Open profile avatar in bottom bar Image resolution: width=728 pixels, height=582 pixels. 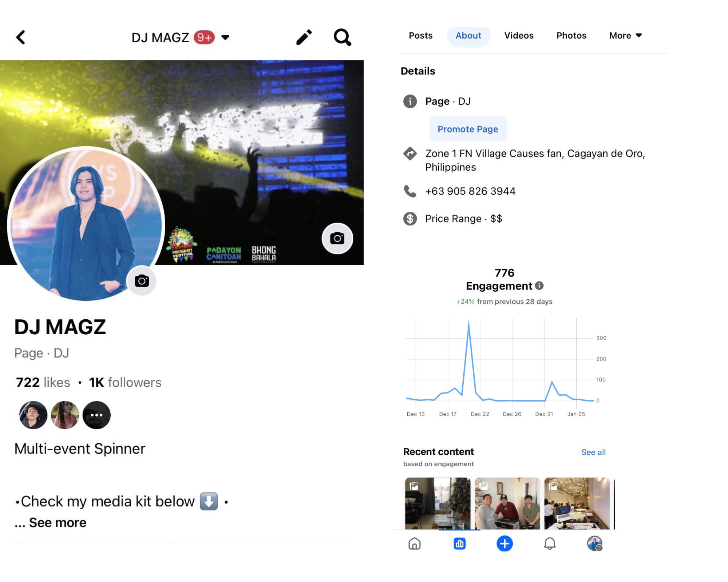pos(594,543)
